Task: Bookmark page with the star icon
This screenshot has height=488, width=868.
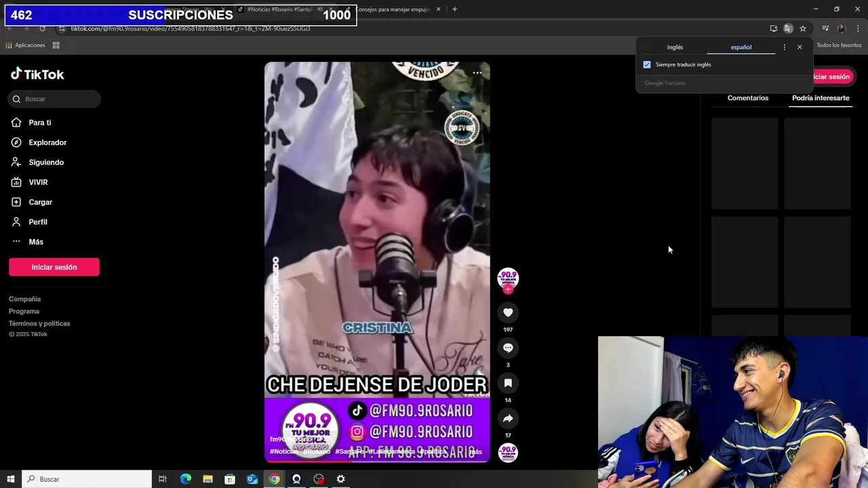Action: pyautogui.click(x=803, y=28)
